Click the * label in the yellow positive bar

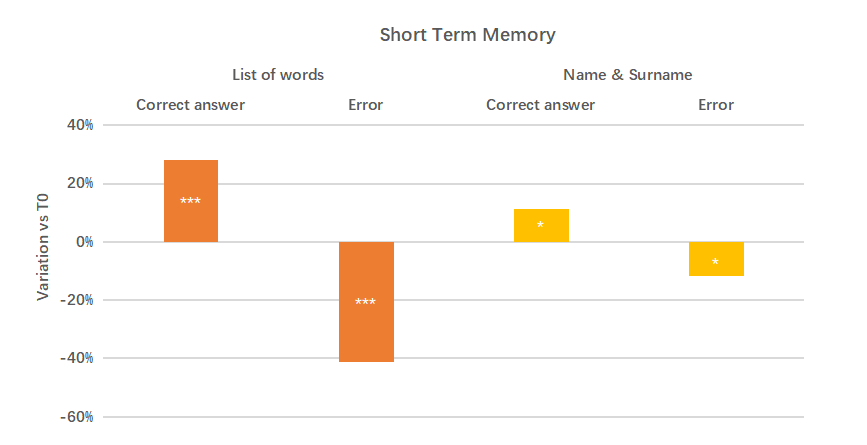pos(541,226)
